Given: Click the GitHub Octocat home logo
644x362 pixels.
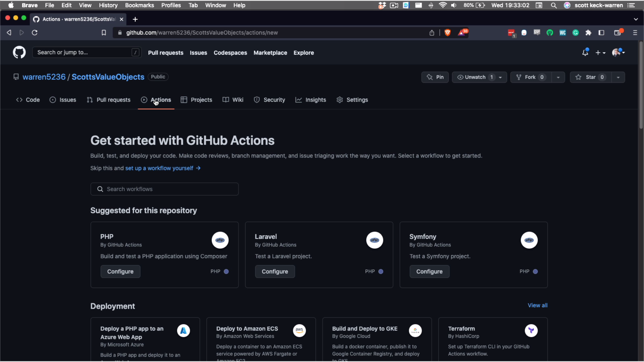Looking at the screenshot, I should [19, 53].
